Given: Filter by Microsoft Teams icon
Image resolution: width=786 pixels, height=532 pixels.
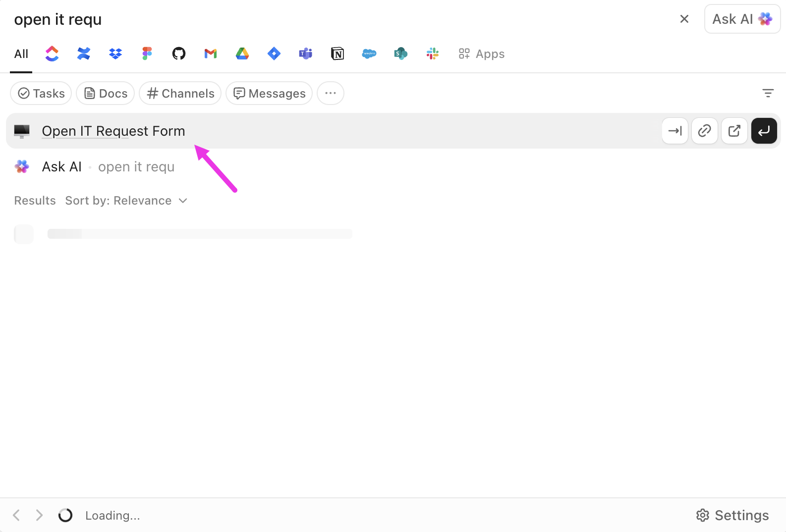Looking at the screenshot, I should tap(306, 53).
